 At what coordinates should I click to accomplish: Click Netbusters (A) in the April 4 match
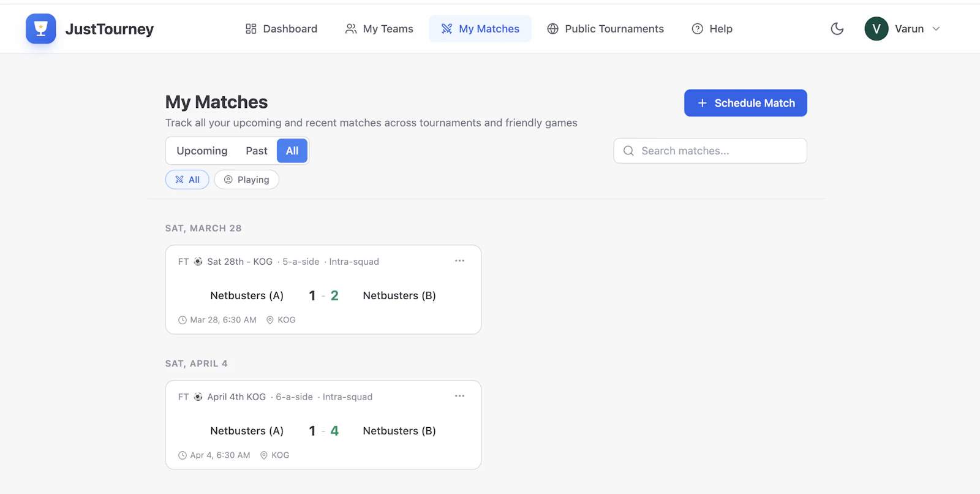[x=247, y=431]
